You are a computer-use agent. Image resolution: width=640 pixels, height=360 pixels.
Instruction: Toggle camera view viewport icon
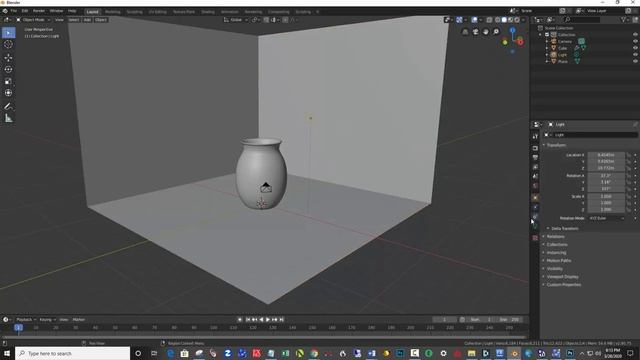[x=476, y=32]
